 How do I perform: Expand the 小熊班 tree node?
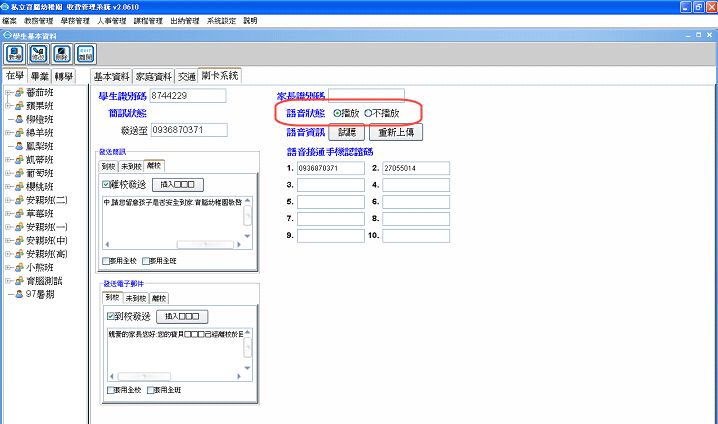(8, 268)
